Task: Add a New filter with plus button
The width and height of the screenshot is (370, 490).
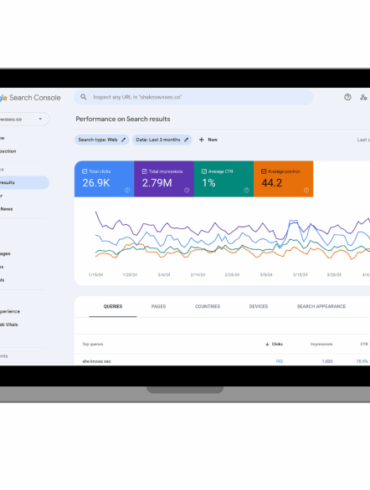Action: click(208, 140)
